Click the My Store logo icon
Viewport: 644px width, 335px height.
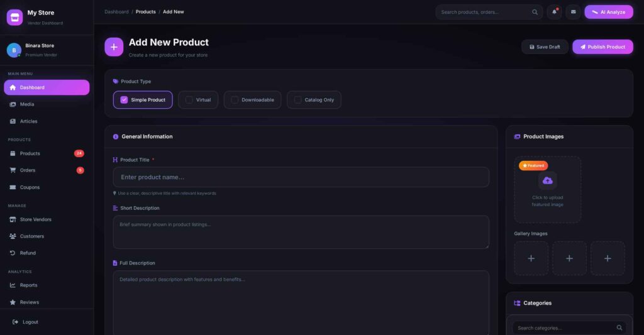pos(14,17)
